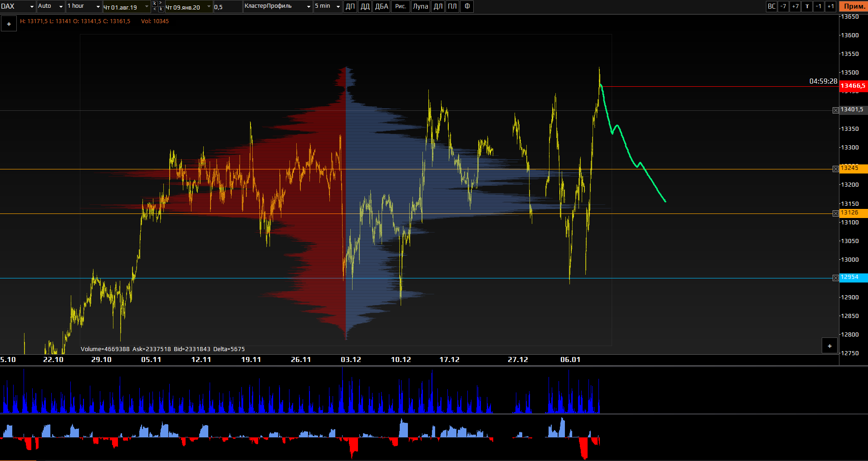Viewport: 868px width, 461px height.
Task: Open the DAX symbol dropdown
Action: pyautogui.click(x=18, y=6)
